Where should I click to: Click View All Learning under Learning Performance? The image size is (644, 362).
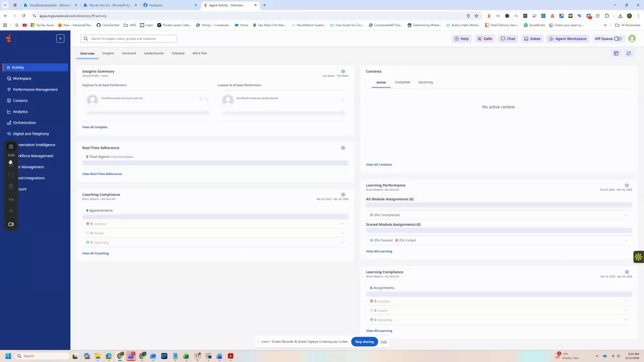coord(379,251)
